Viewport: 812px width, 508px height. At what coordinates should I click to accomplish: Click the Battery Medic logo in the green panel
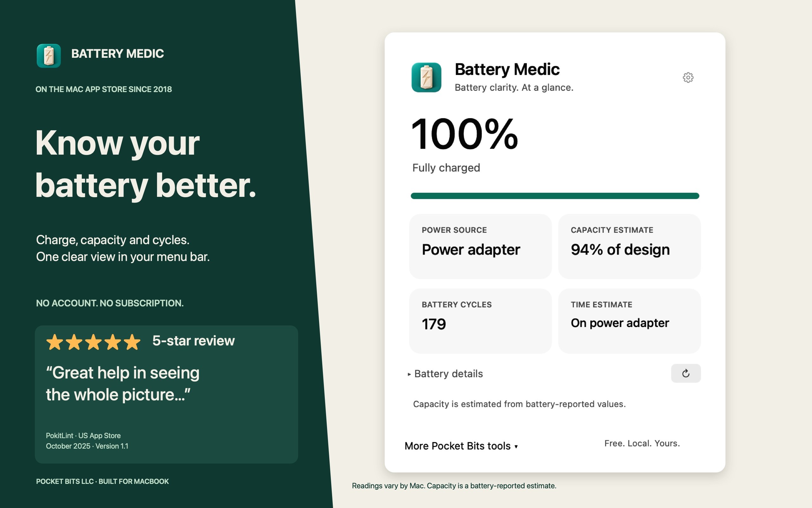pyautogui.click(x=49, y=56)
